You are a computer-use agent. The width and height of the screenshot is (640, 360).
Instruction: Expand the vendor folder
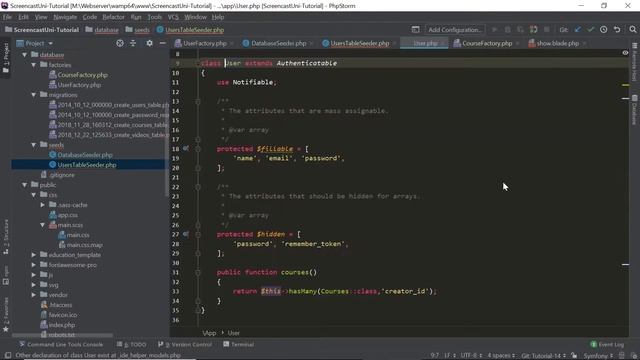point(33,294)
